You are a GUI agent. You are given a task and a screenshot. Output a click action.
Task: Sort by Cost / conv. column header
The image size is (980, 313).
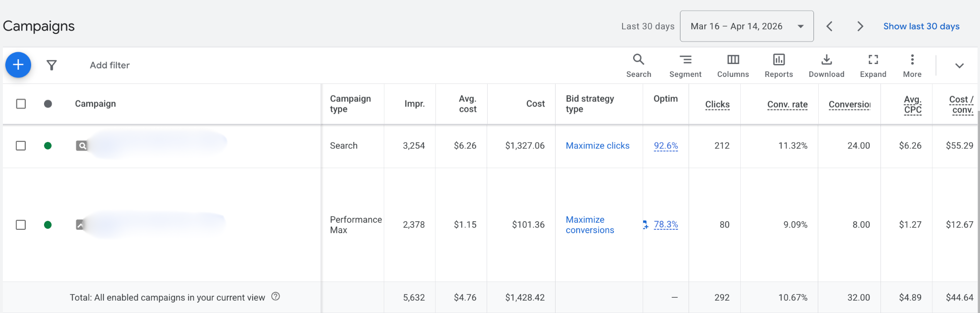pos(961,104)
